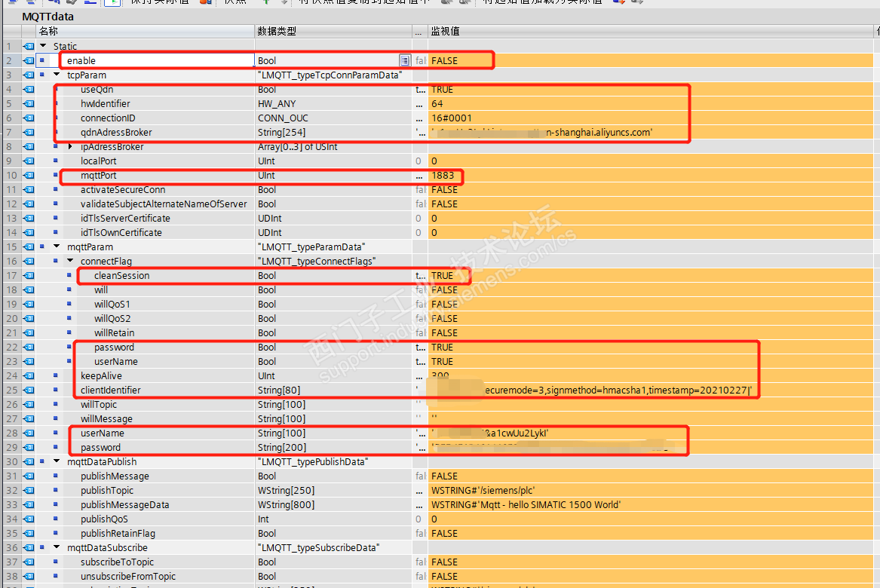
Task: Select the publishMessageData variable name
Action: (124, 504)
